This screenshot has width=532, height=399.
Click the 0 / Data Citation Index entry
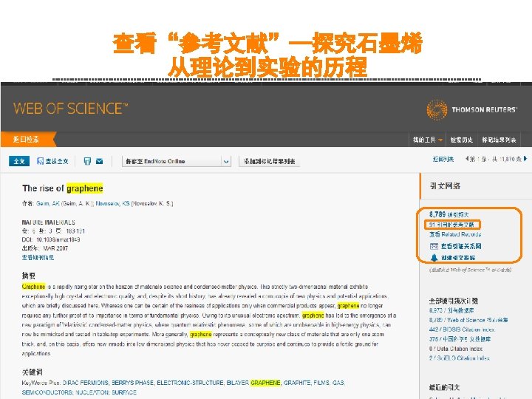coord(456,349)
